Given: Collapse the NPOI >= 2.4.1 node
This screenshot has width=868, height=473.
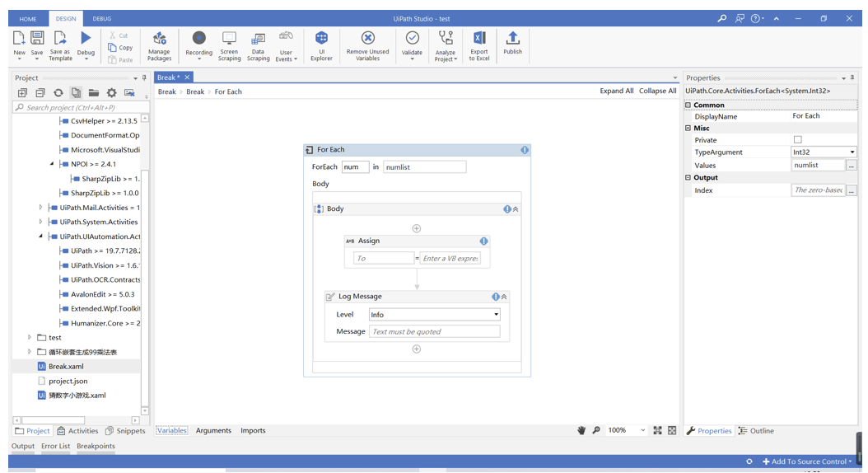Looking at the screenshot, I should pyautogui.click(x=52, y=164).
